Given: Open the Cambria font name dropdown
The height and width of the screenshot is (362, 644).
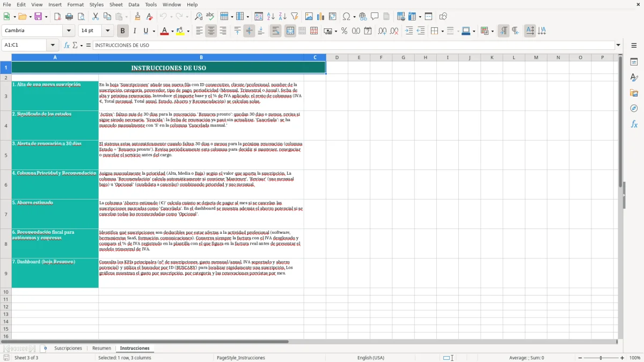Looking at the screenshot, I should 68,31.
